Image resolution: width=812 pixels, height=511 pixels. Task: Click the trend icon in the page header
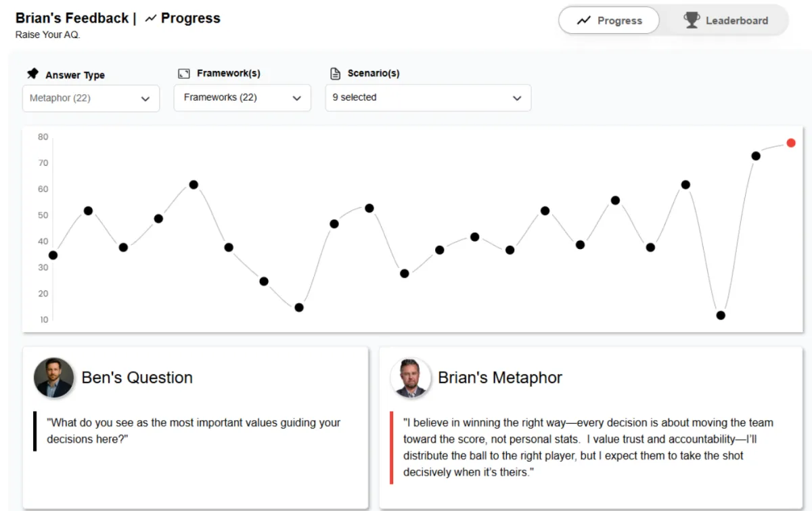click(x=151, y=19)
